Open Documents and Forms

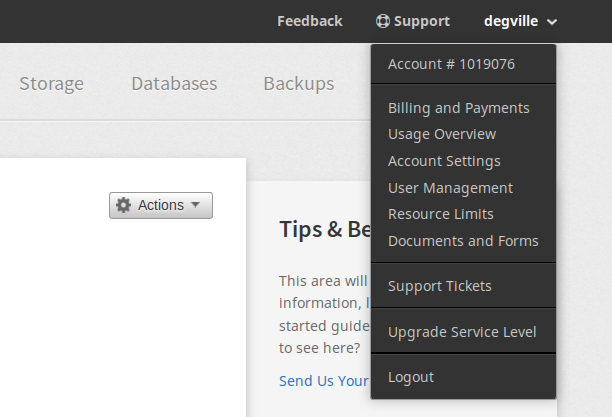[463, 241]
